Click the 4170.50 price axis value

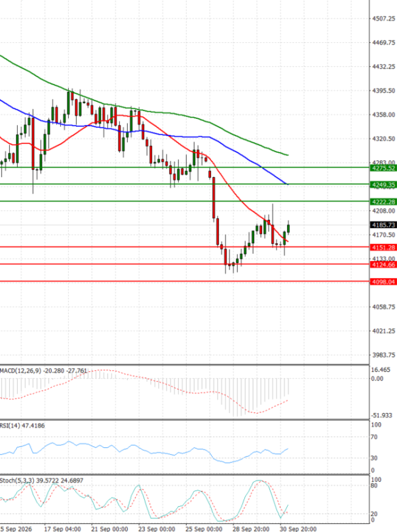coord(384,235)
